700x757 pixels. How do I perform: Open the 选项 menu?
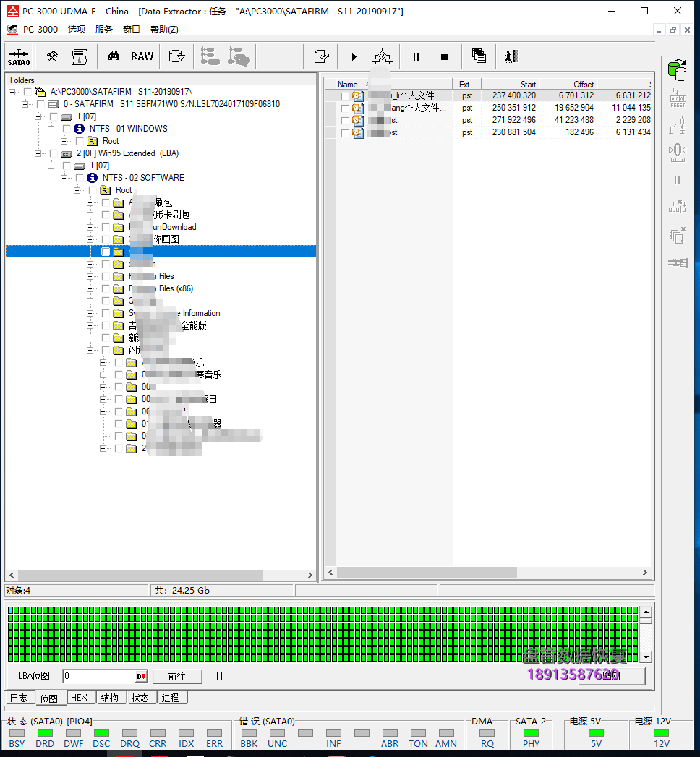tap(77, 30)
